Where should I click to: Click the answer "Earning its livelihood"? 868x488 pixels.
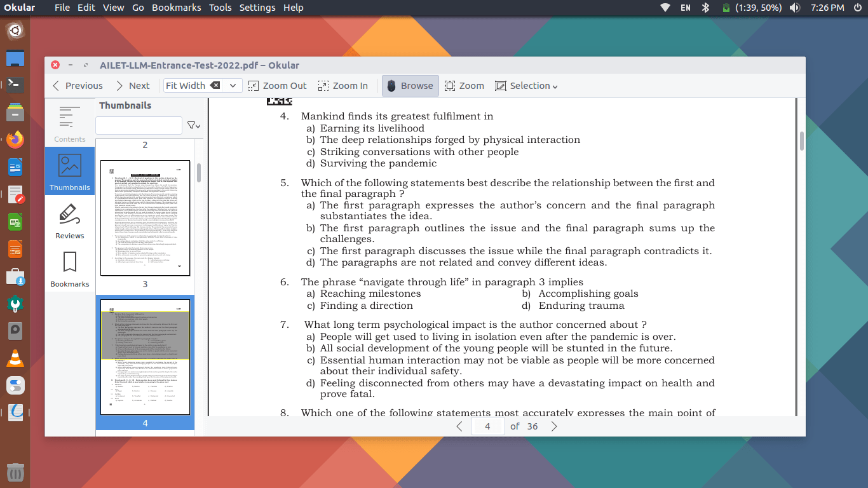tap(372, 128)
